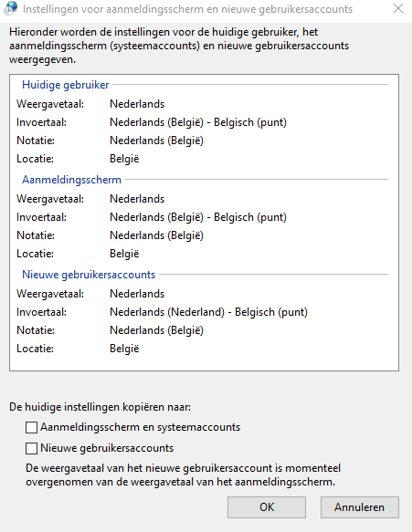Click the Nieuwe gebruikersaccounts checkbox label text
Image resolution: width=412 pixels, height=532 pixels.
pyautogui.click(x=107, y=448)
